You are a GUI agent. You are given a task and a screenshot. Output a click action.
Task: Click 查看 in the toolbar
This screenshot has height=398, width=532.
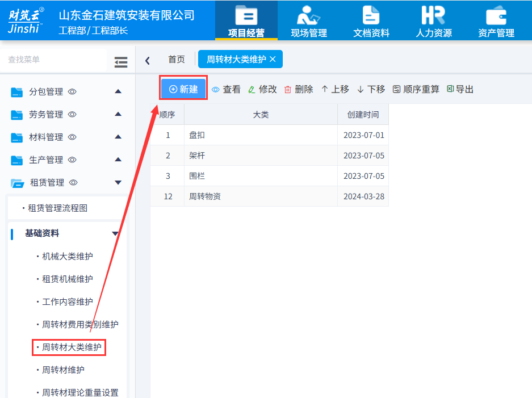[227, 89]
